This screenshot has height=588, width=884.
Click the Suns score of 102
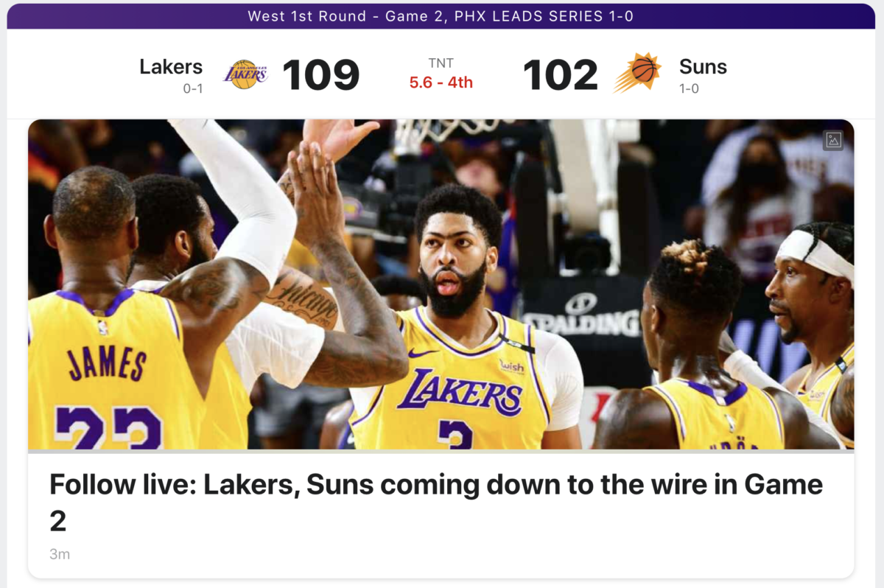pos(560,74)
